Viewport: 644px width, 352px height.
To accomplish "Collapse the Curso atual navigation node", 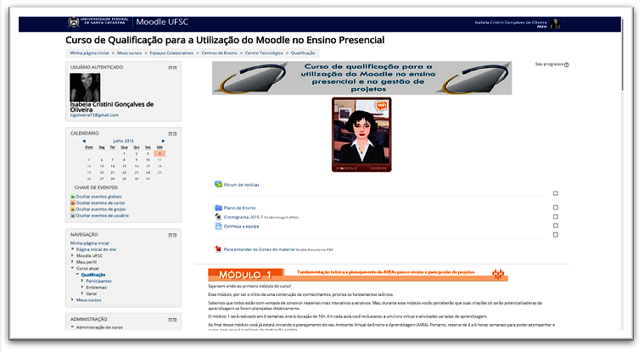I will 73,268.
